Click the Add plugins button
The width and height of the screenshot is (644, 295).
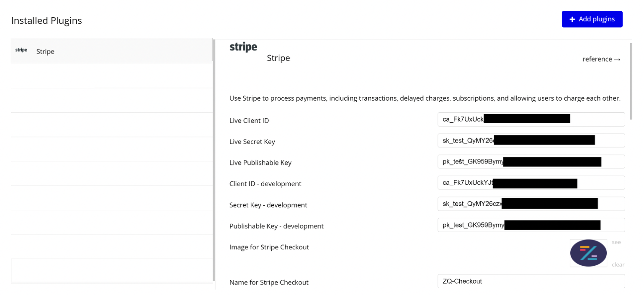592,19
